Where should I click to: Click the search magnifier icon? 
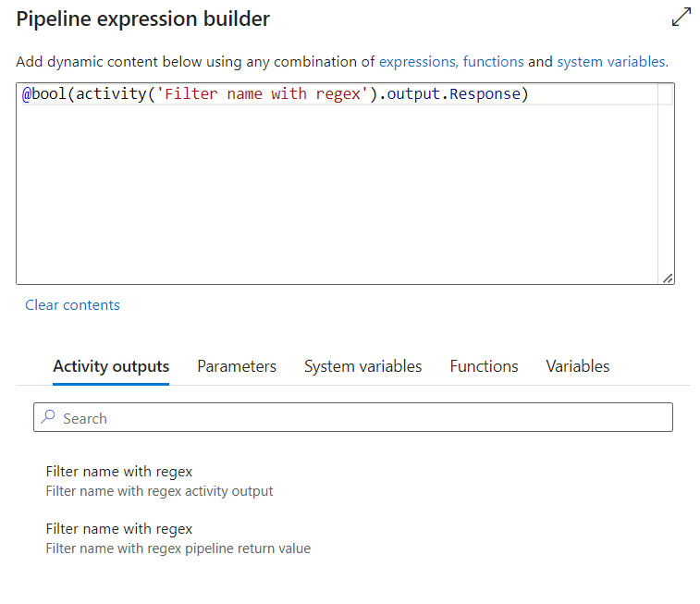click(x=48, y=417)
